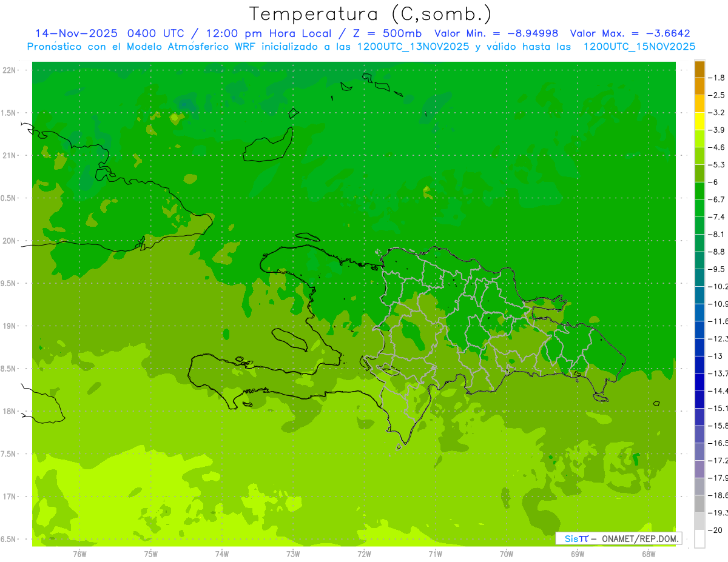Image resolution: width=728 pixels, height=562 pixels.
Task: Click the "-8.8" colorbar value
Action: [716, 252]
